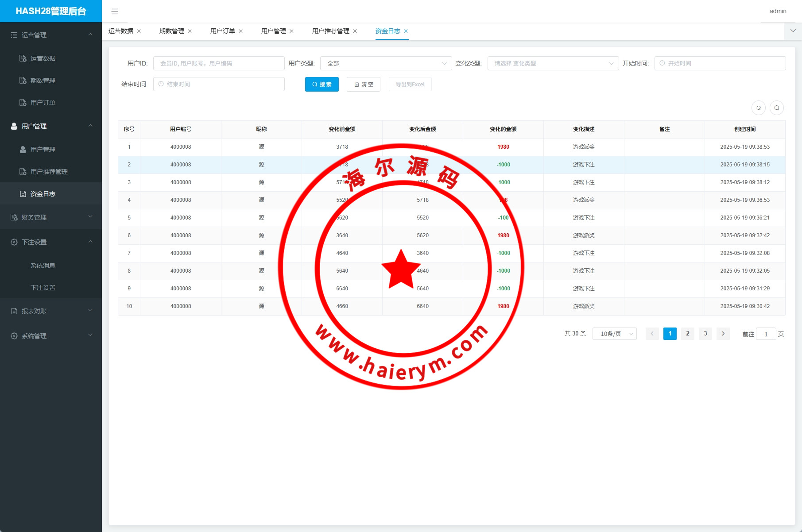Toggle the search panel magnifier icon
Image resolution: width=802 pixels, height=532 pixels.
(x=776, y=108)
